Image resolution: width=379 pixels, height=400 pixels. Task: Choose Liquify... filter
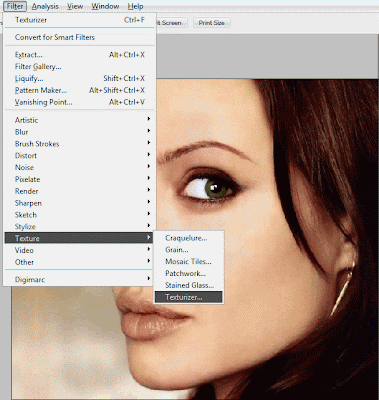(x=80, y=79)
